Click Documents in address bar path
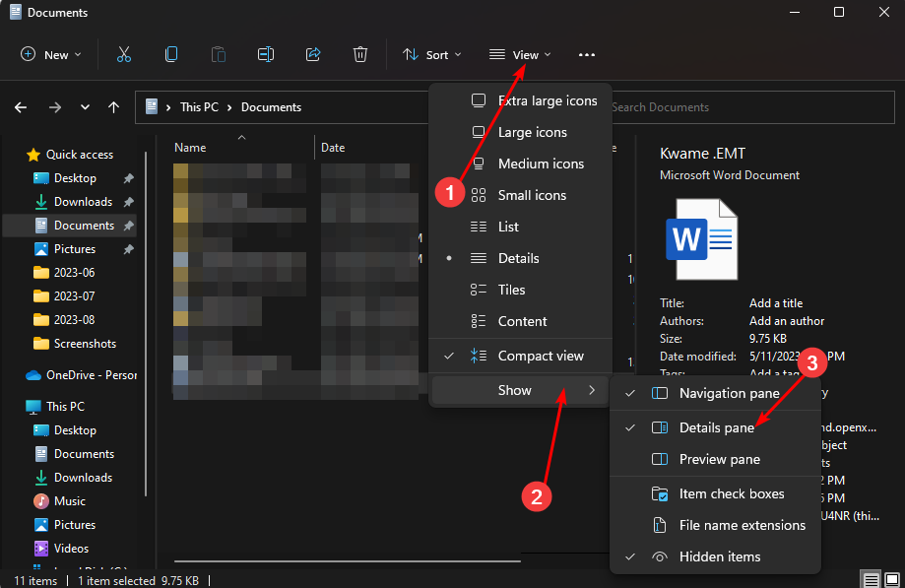 [271, 107]
